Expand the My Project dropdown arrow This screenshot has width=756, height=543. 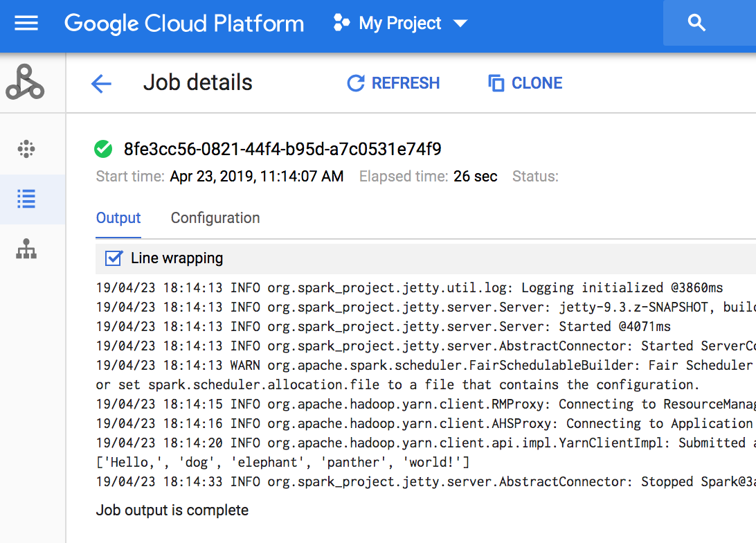pyautogui.click(x=460, y=24)
